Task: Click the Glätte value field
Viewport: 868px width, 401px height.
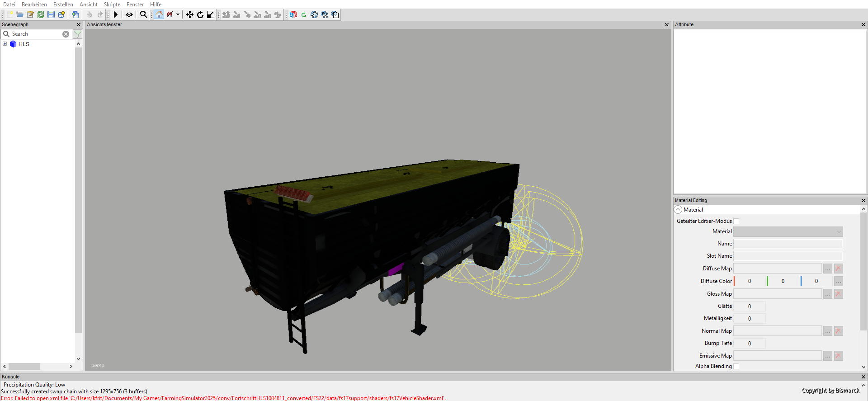Action: click(750, 306)
